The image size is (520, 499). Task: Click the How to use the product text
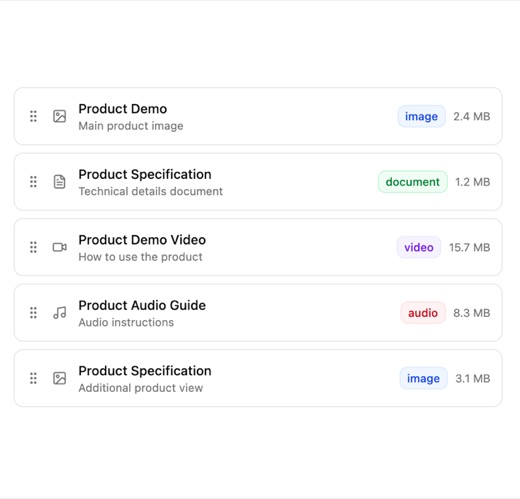click(140, 257)
